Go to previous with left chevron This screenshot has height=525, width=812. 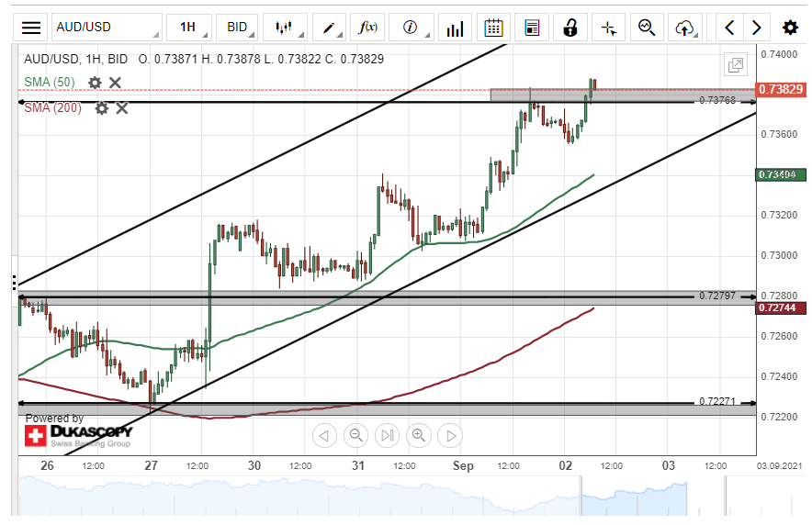729,28
